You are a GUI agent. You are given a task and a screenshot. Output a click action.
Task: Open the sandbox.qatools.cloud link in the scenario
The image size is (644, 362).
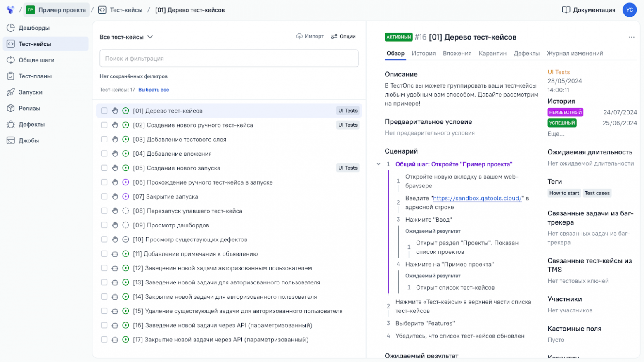[x=478, y=198]
